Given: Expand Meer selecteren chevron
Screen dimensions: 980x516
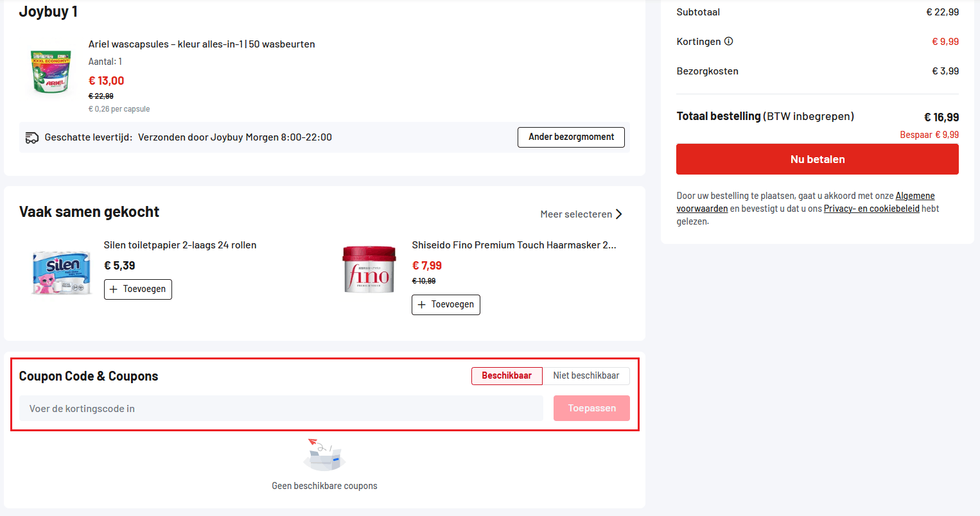Looking at the screenshot, I should coord(619,214).
